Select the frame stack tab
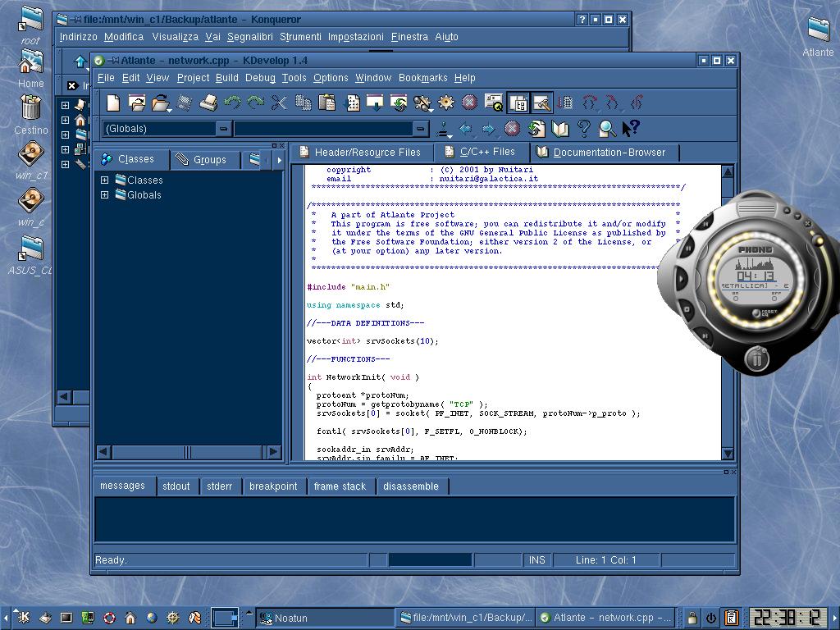This screenshot has width=840, height=630. (x=340, y=486)
